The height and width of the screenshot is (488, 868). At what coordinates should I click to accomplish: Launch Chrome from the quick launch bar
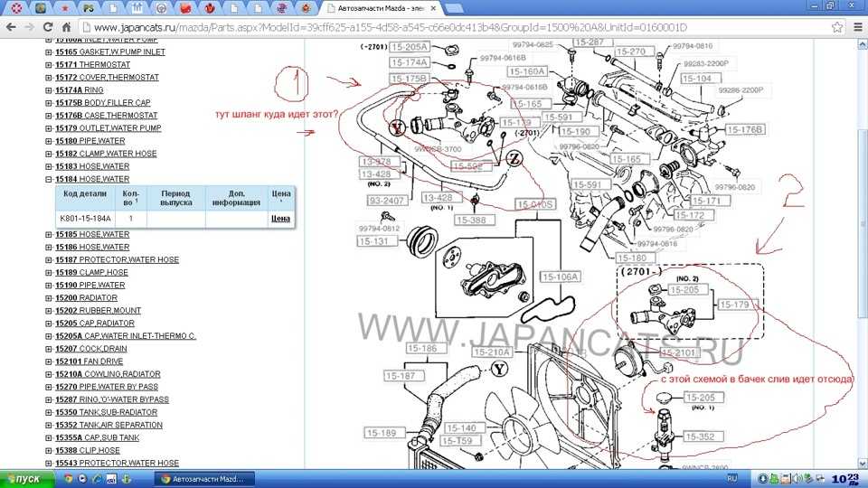[x=68, y=479]
